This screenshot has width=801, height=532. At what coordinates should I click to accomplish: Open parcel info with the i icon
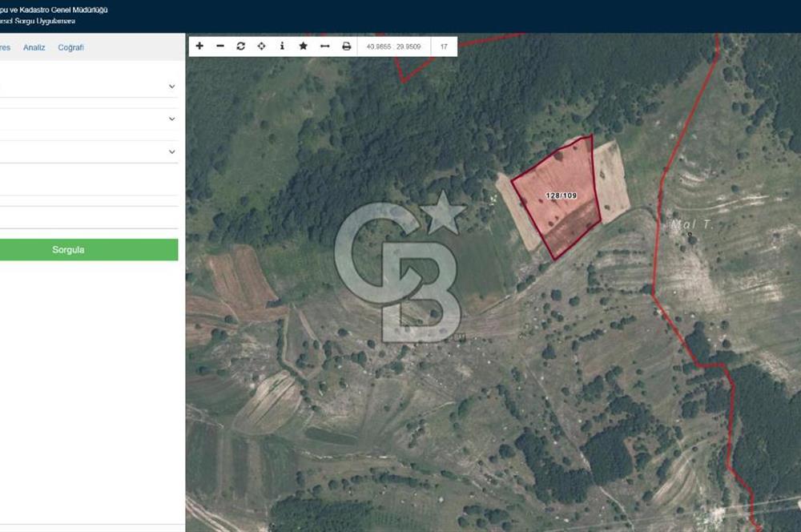pyautogui.click(x=282, y=46)
